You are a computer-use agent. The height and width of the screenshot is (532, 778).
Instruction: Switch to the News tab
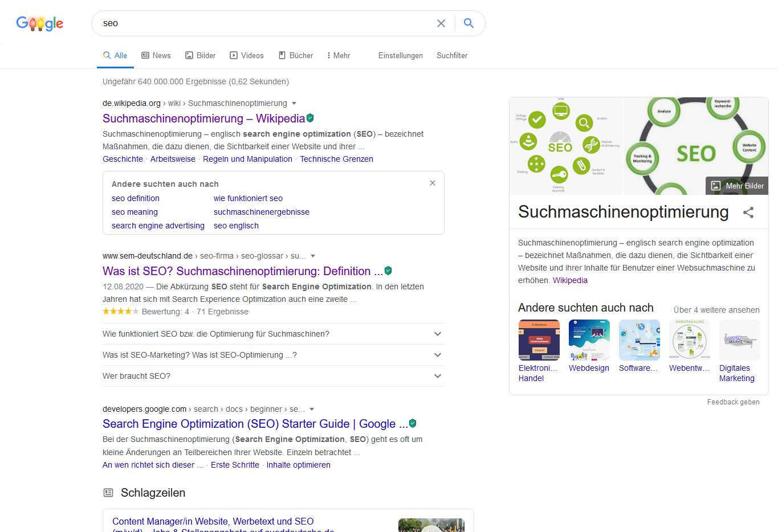coord(156,55)
